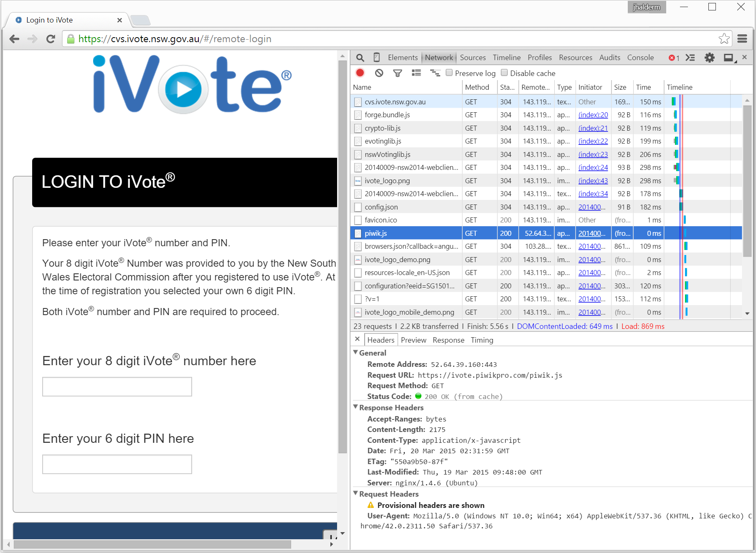Switch to the Profiles panel tab
756x553 pixels.
tap(540, 58)
